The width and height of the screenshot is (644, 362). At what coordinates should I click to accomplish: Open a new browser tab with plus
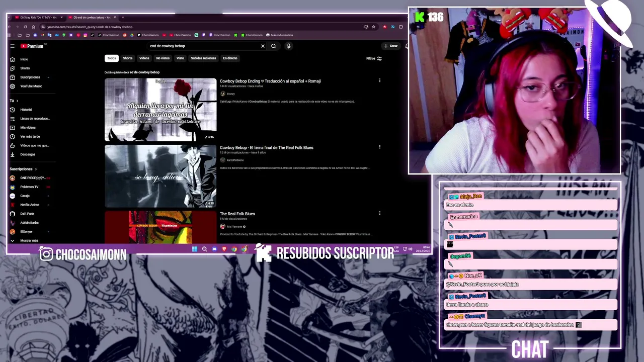(x=123, y=17)
